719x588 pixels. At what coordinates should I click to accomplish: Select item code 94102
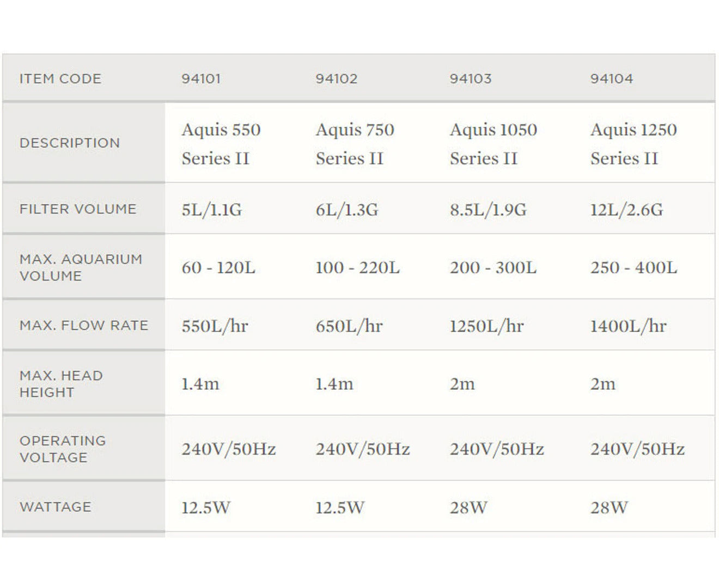click(x=337, y=78)
